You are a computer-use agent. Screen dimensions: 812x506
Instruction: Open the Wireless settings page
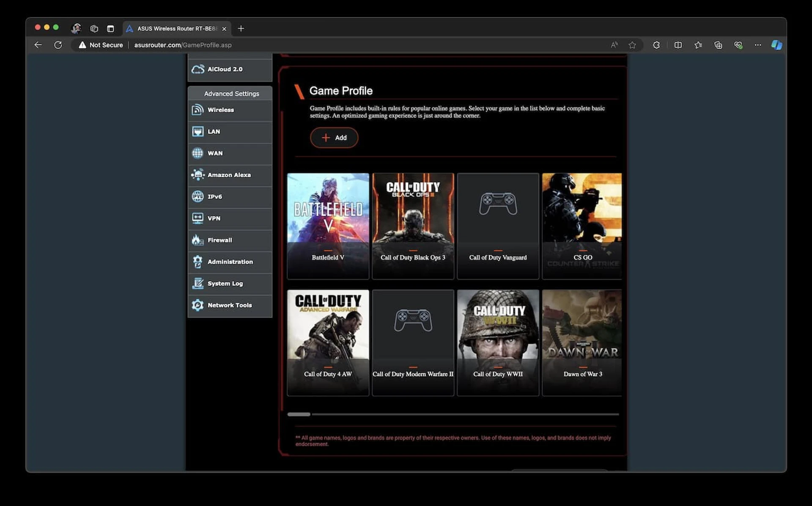[230, 110]
